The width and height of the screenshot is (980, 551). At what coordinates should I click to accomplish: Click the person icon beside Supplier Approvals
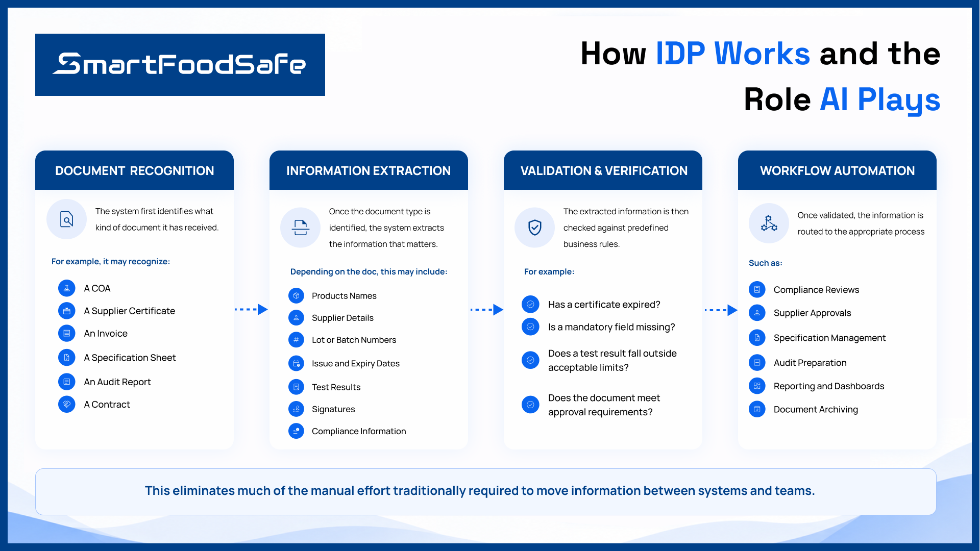[x=757, y=313]
